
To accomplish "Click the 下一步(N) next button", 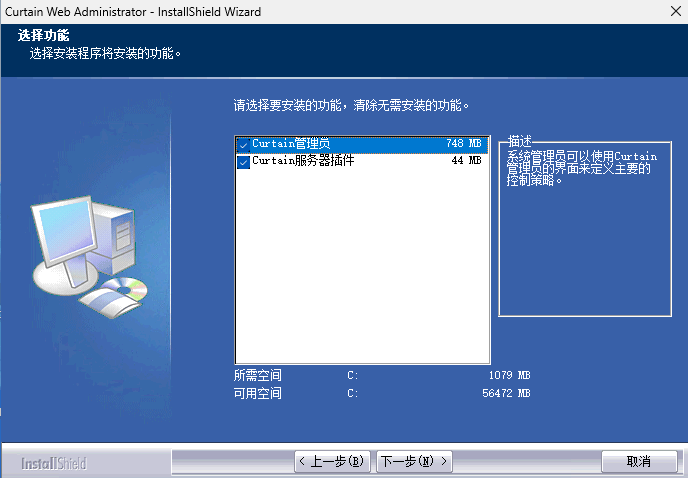I will click(x=414, y=461).
